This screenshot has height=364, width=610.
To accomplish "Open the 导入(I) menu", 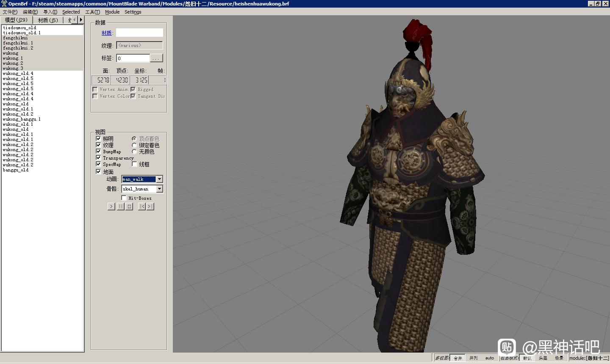I will [x=50, y=12].
